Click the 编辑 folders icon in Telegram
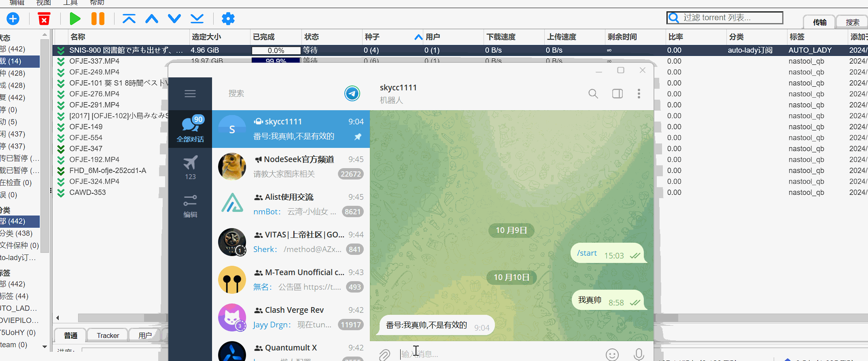The image size is (868, 361). click(190, 205)
